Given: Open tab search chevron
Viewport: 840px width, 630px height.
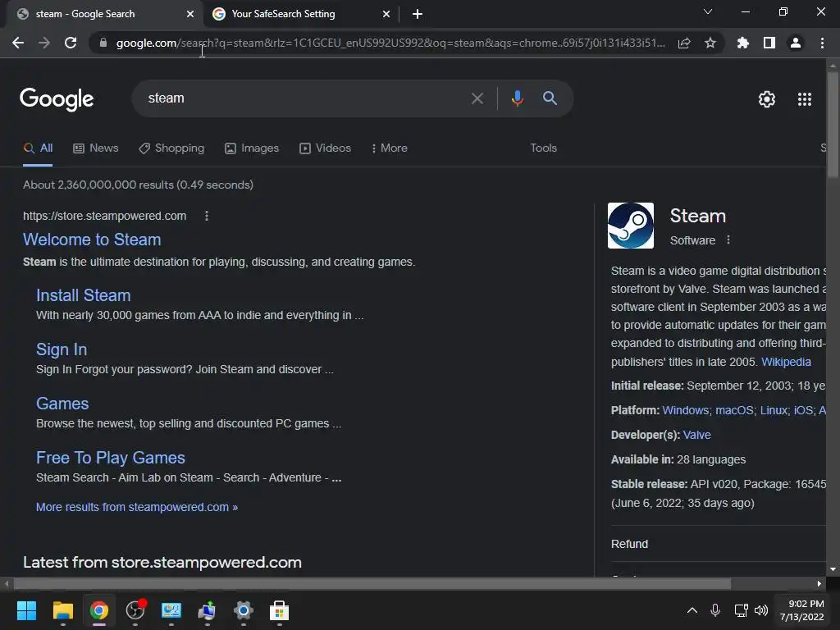Looking at the screenshot, I should coord(708,11).
